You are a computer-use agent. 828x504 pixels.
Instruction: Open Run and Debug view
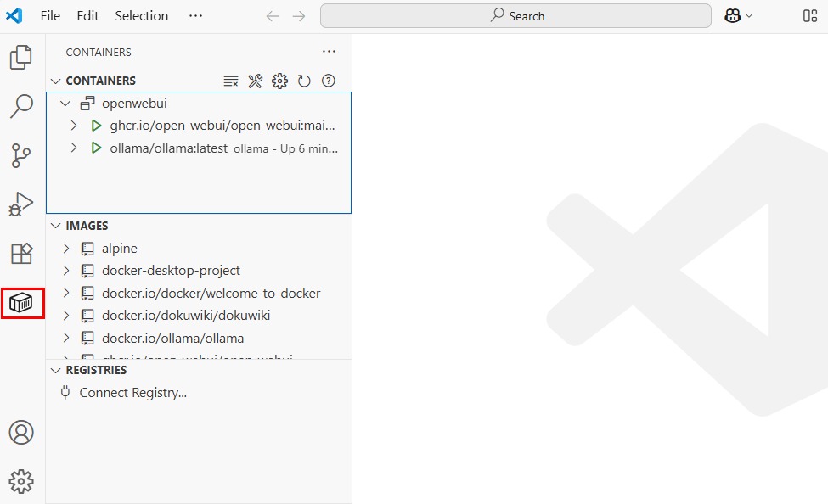coord(21,204)
